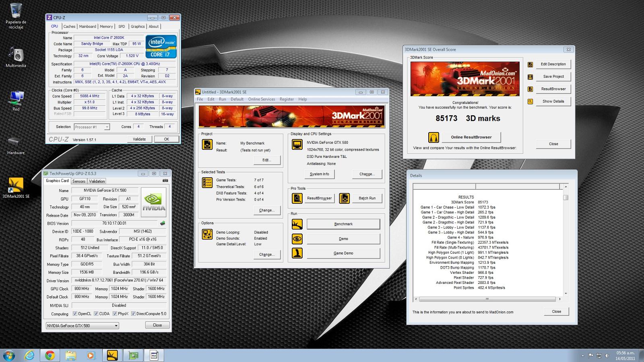The height and width of the screenshot is (362, 644).
Task: Click the Show Details magnifier icon
Action: point(530,101)
